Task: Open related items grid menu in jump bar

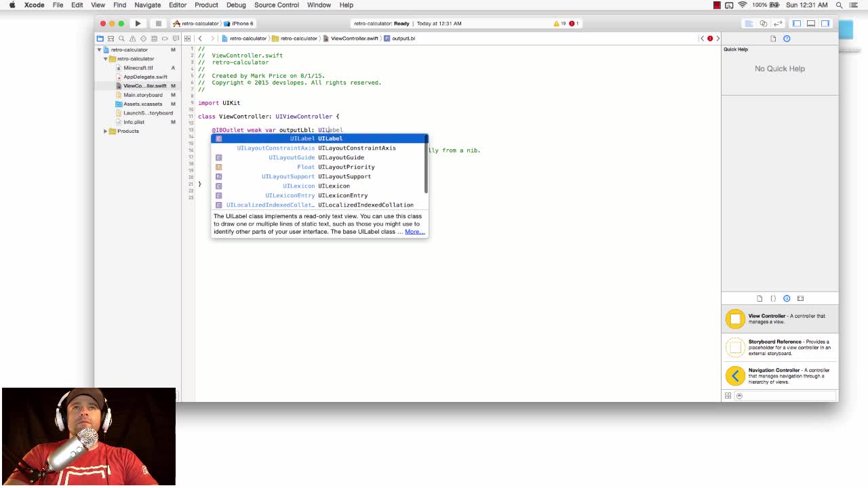Action: click(x=187, y=38)
